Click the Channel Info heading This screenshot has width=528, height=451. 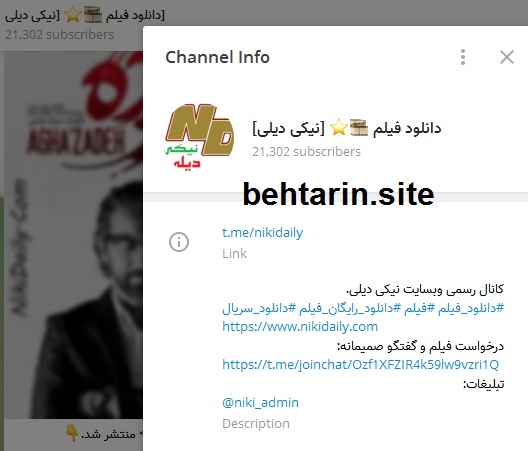click(218, 57)
